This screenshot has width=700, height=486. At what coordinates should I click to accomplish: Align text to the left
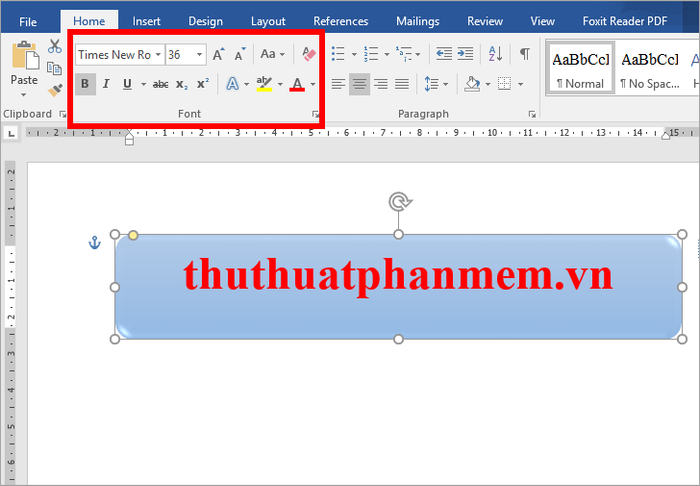[338, 84]
